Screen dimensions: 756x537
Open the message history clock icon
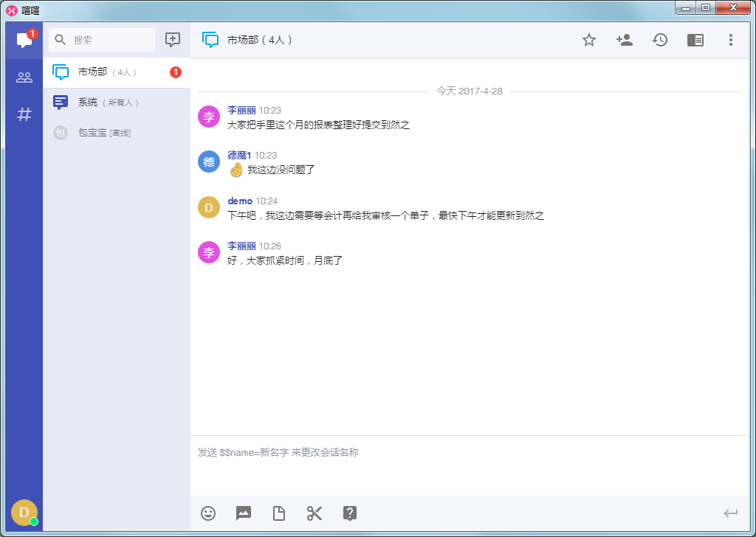(659, 40)
